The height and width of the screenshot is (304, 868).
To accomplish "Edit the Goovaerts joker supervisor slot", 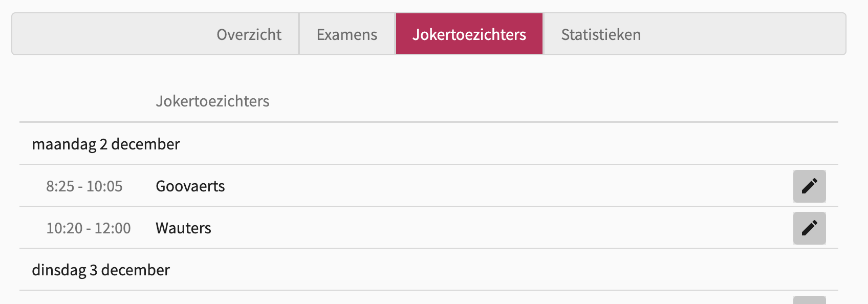I will click(x=809, y=186).
